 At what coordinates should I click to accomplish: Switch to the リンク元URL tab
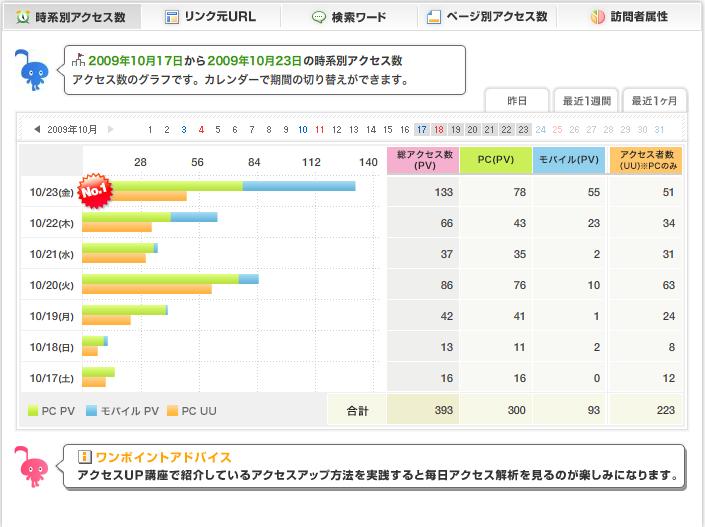click(210, 17)
